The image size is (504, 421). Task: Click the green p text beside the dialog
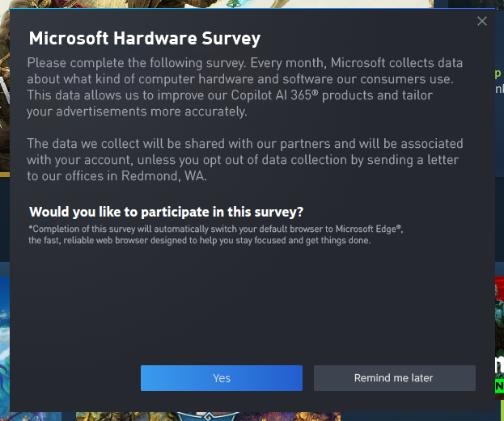click(498, 74)
